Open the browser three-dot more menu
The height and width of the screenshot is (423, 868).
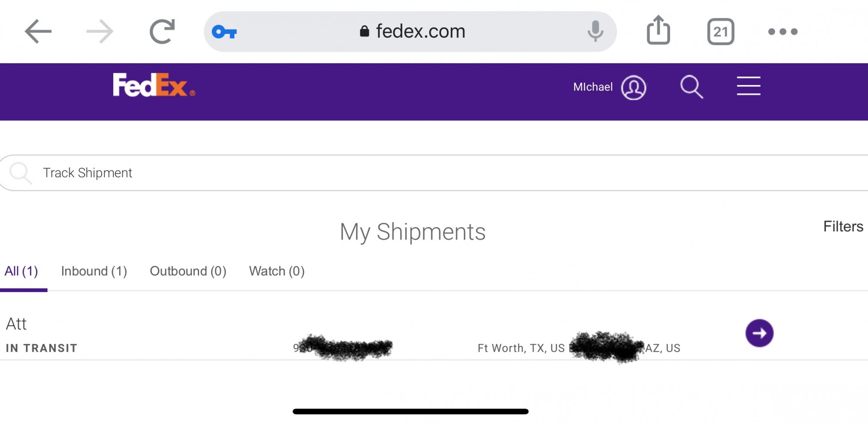pos(783,32)
